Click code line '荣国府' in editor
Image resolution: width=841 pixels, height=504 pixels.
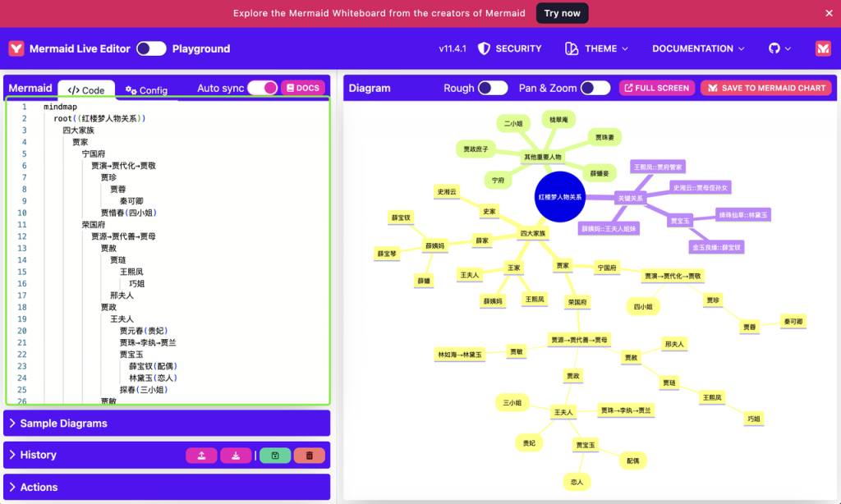coord(94,225)
